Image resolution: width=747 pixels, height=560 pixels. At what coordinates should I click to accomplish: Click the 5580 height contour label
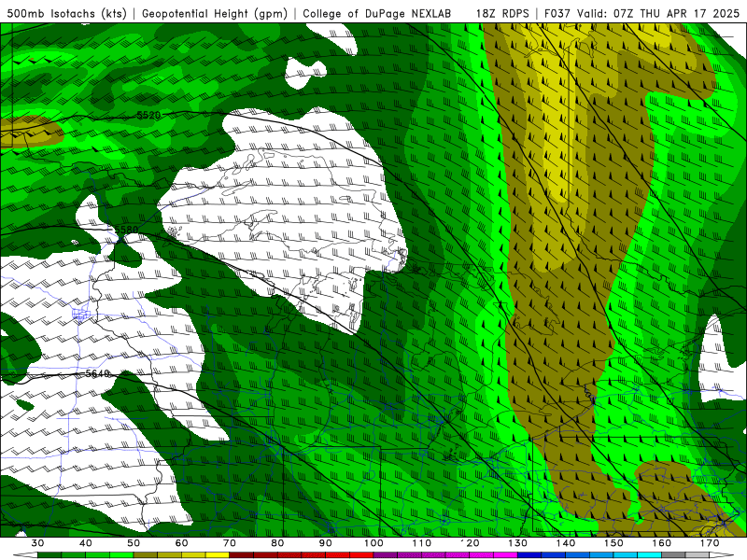(x=126, y=230)
